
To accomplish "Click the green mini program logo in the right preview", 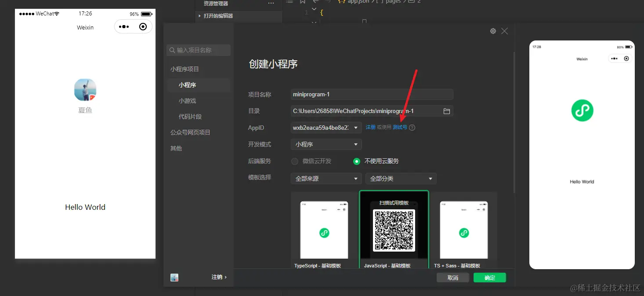I will (582, 110).
